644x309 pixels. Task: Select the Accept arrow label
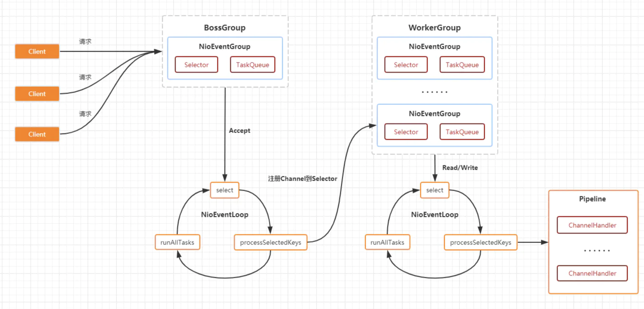tap(239, 131)
